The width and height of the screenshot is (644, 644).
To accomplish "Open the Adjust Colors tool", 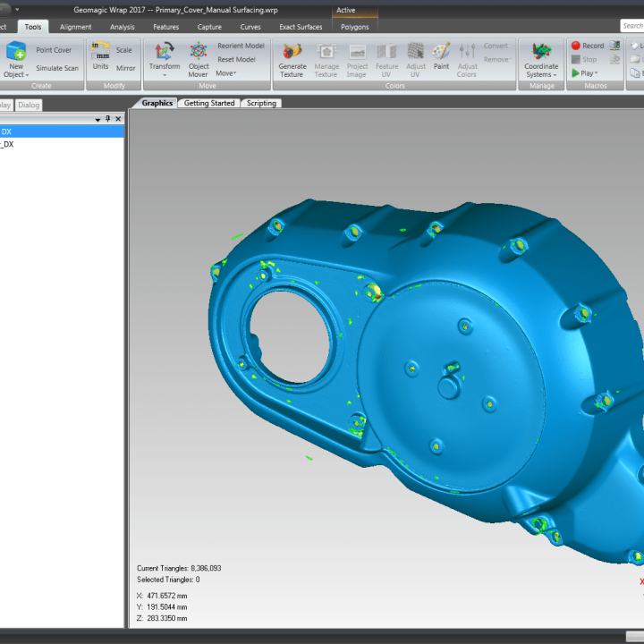I will 467,60.
